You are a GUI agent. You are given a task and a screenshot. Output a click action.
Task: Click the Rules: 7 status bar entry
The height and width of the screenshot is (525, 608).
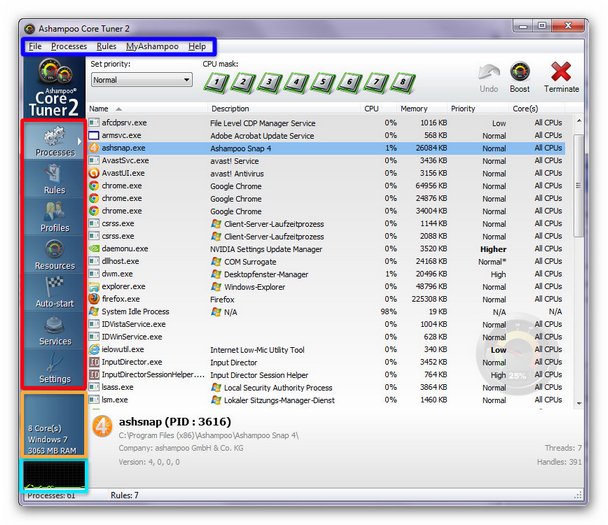124,495
